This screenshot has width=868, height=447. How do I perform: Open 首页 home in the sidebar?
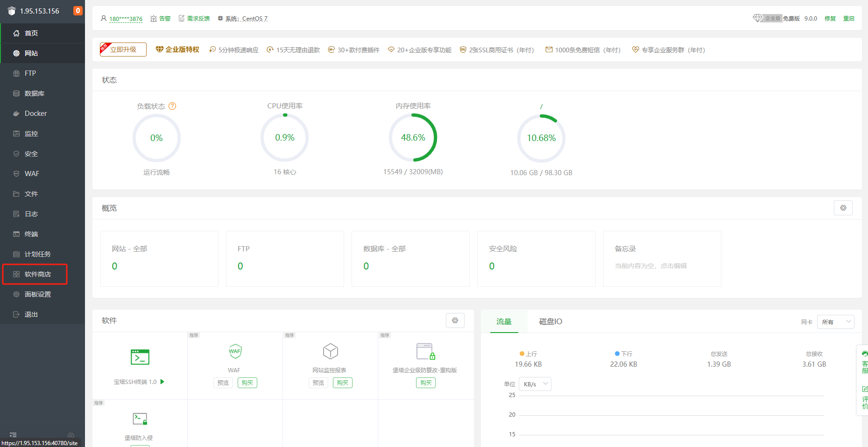42,33
